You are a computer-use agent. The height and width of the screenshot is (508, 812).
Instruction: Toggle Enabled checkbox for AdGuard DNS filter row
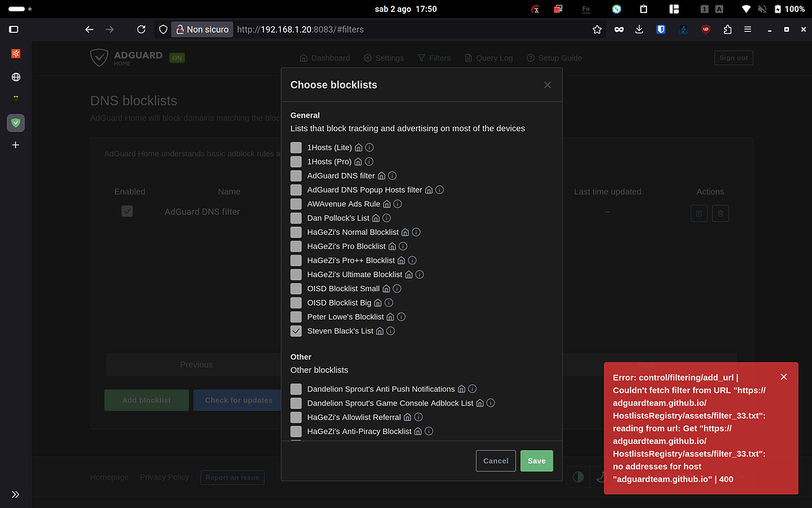pyautogui.click(x=127, y=211)
